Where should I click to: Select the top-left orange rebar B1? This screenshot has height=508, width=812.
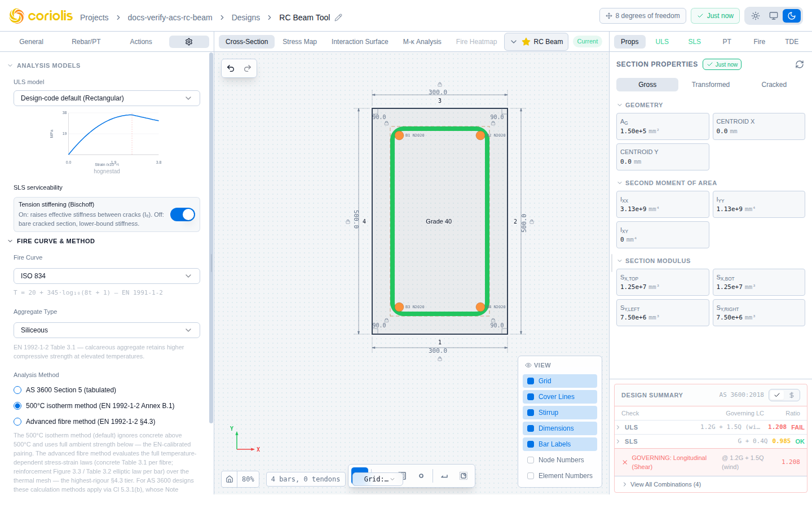pyautogui.click(x=399, y=135)
